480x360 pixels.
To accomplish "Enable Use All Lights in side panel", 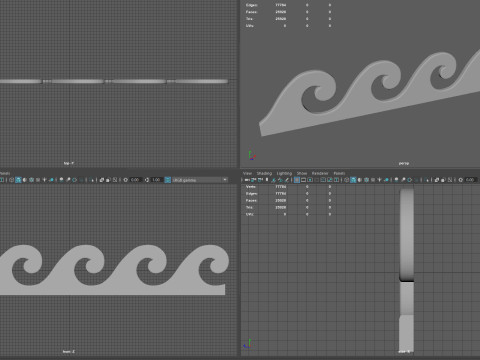I will pos(379,180).
